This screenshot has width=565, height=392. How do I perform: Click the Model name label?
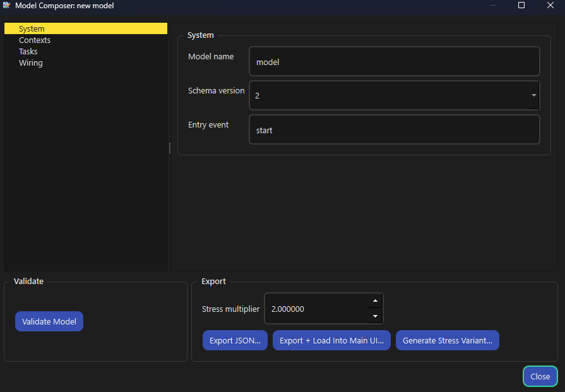pyautogui.click(x=211, y=57)
